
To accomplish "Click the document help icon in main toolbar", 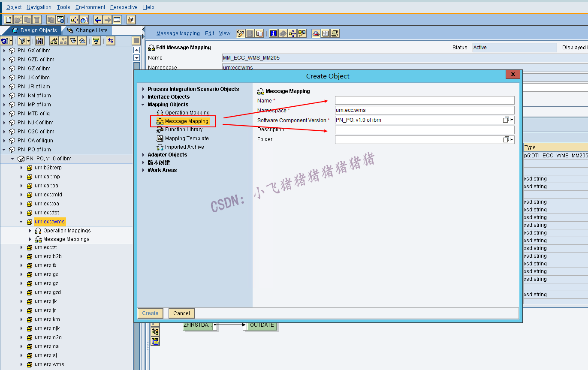I will (84, 20).
